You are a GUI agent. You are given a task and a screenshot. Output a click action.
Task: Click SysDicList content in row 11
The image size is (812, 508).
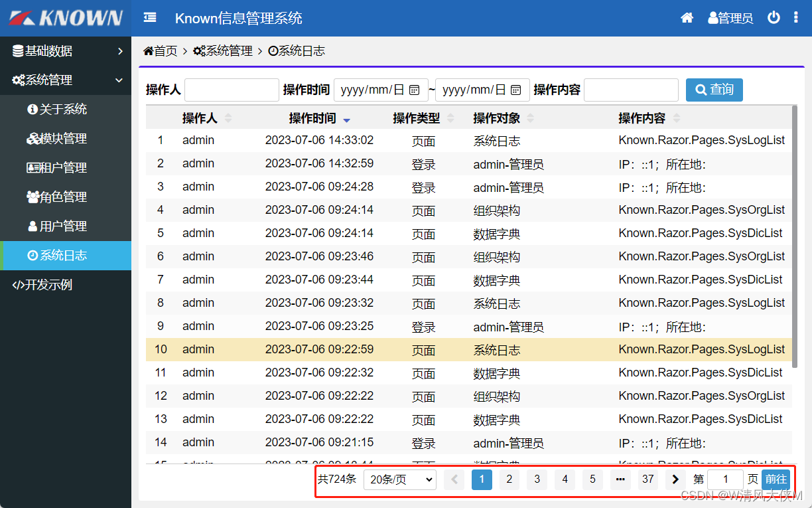pyautogui.click(x=701, y=373)
